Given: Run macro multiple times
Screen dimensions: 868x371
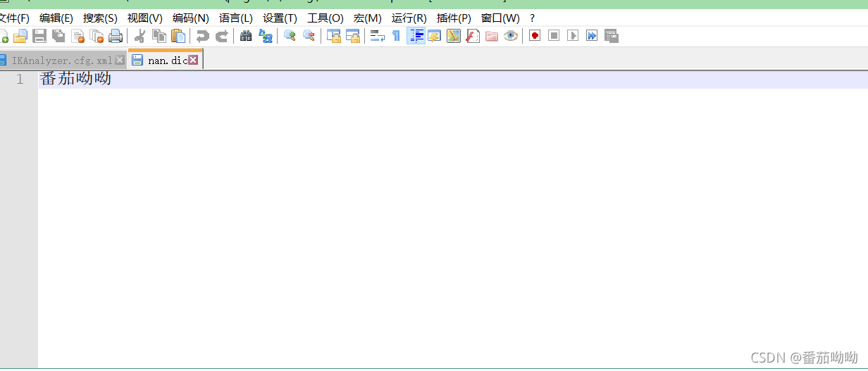Looking at the screenshot, I should 592,36.
